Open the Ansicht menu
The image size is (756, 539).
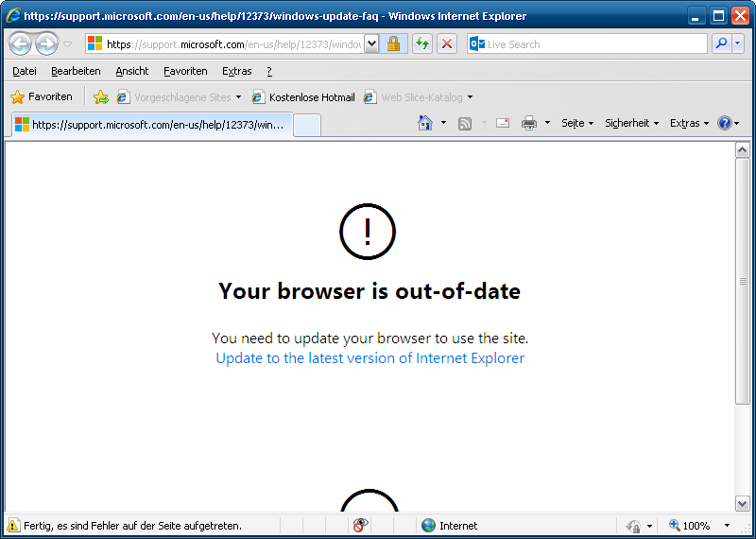pos(132,72)
